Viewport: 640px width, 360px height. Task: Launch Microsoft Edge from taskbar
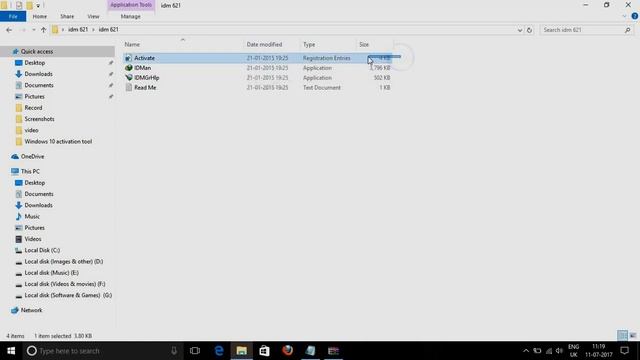coord(219,351)
